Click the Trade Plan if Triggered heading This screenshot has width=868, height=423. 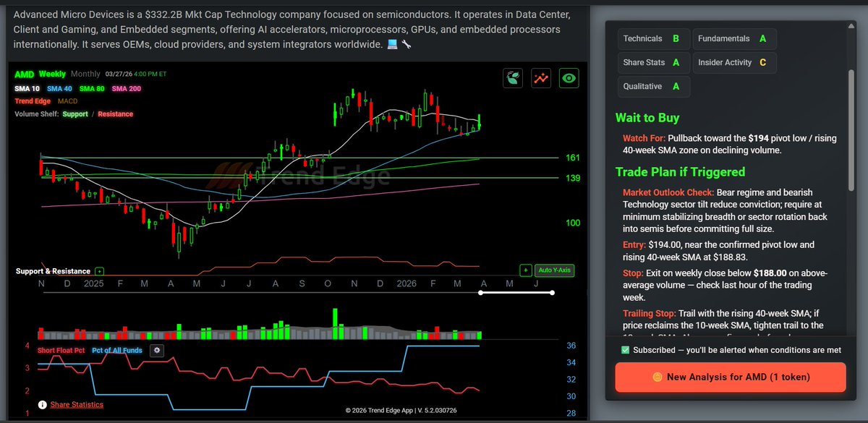coord(680,172)
